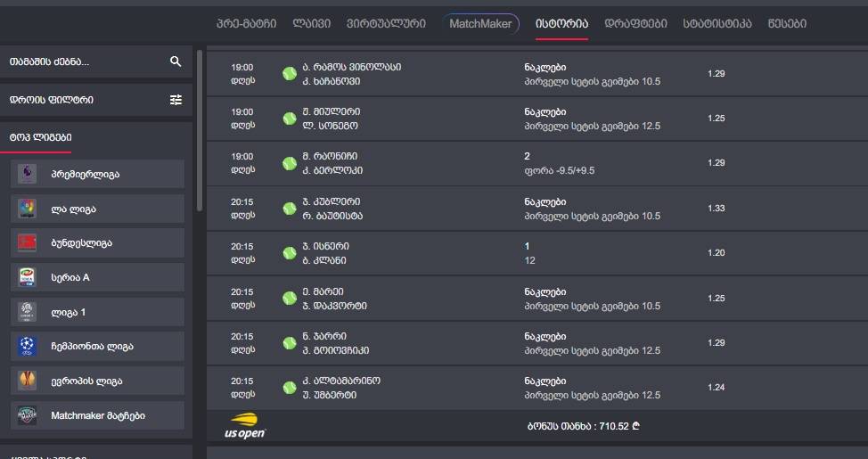
Task: Click odds 1.24 for ალტამარინო match
Action: (x=716, y=387)
